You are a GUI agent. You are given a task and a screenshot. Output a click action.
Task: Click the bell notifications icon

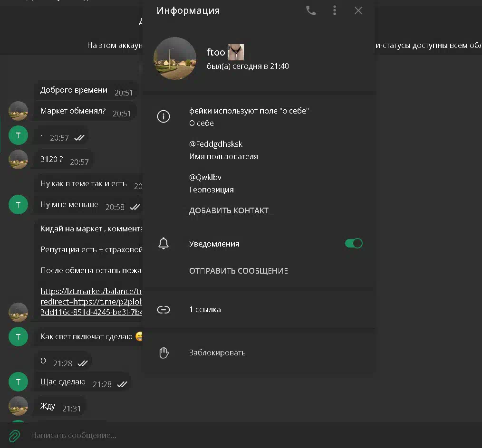pos(163,243)
